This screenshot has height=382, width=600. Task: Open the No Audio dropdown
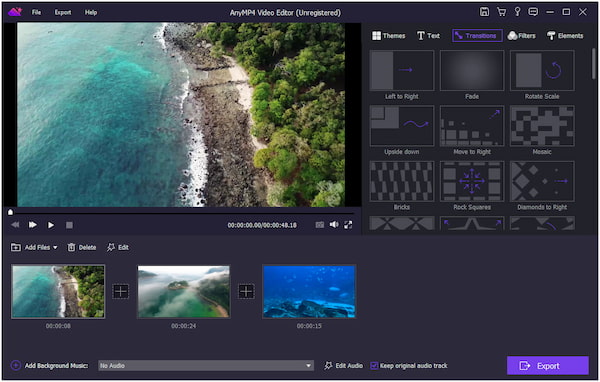(206, 366)
